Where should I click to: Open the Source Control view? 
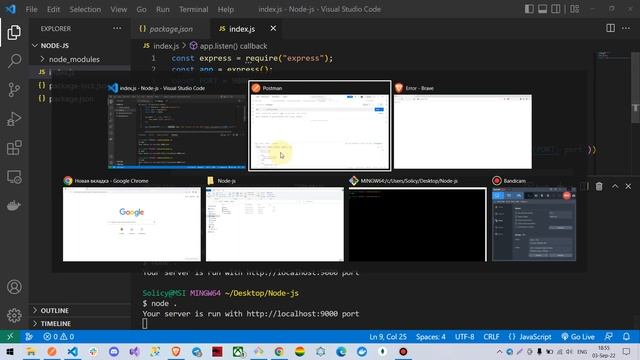pyautogui.click(x=14, y=90)
